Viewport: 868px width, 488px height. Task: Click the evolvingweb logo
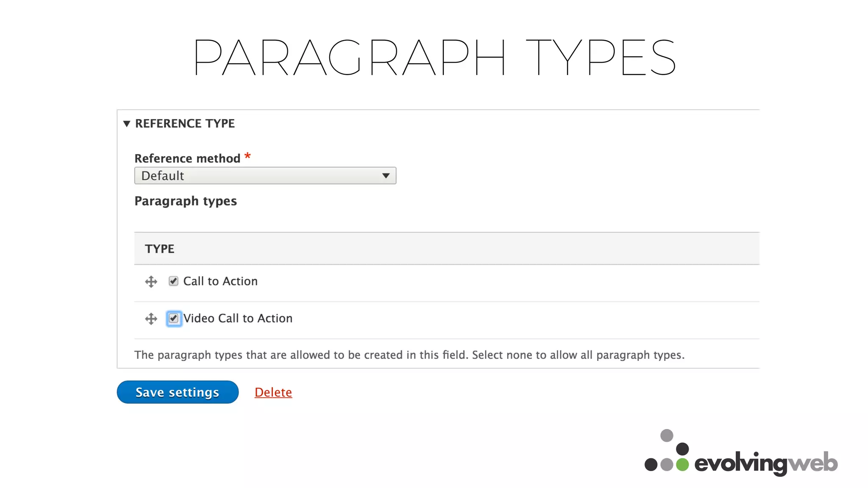tap(741, 453)
